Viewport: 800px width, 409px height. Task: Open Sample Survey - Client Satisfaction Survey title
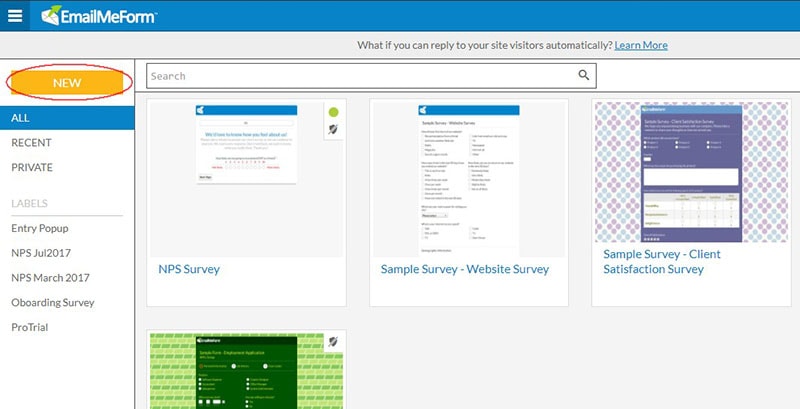(x=662, y=262)
